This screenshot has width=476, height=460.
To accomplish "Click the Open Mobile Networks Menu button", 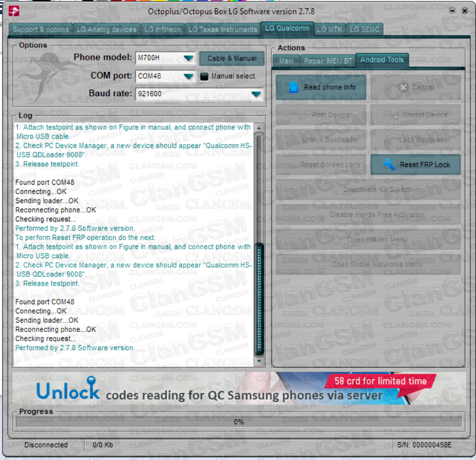I will [x=368, y=264].
